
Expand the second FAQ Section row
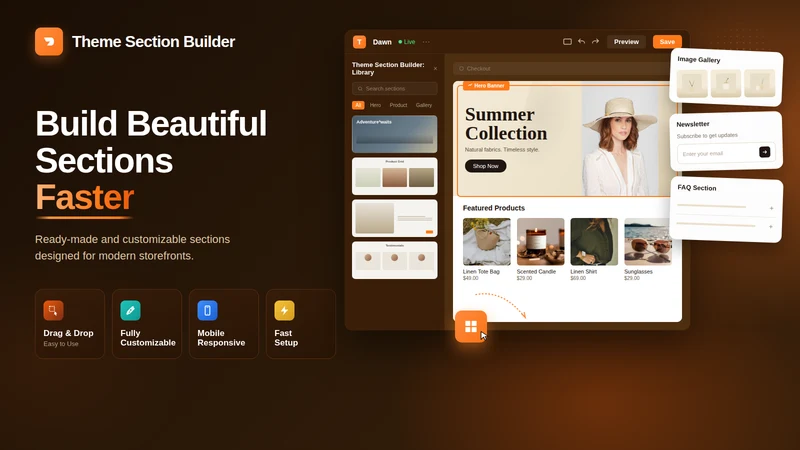771,227
